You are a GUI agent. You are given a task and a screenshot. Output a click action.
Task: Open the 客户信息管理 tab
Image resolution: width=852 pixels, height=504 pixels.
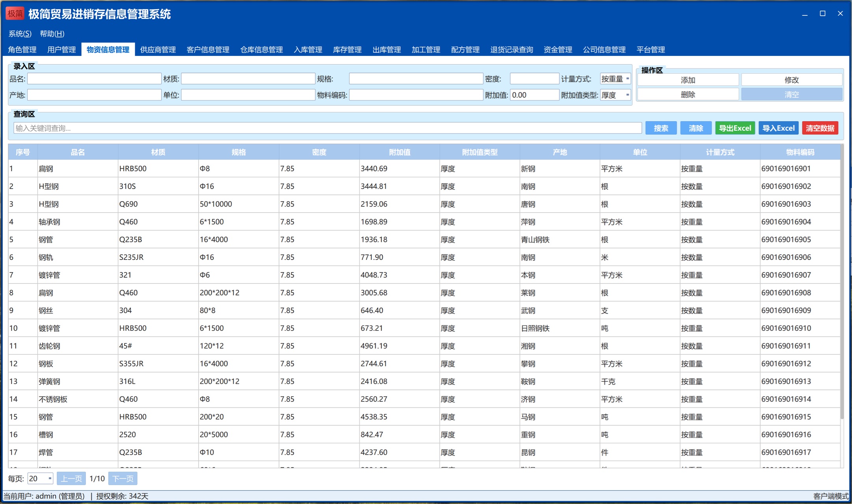(x=208, y=50)
